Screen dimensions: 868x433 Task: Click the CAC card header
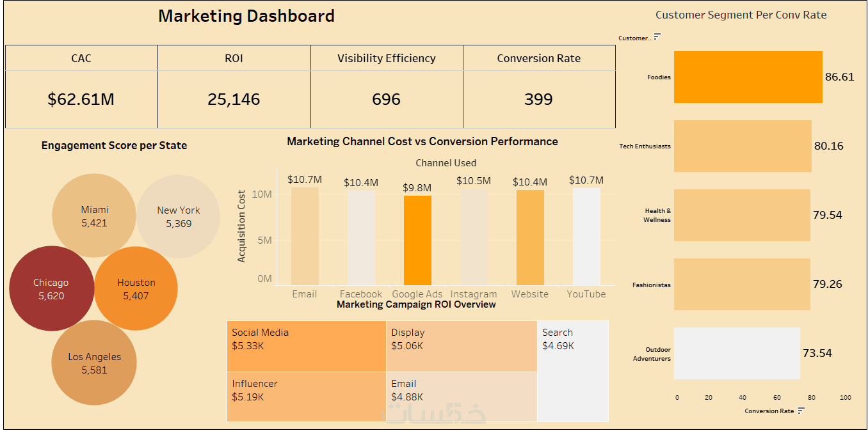(x=81, y=58)
